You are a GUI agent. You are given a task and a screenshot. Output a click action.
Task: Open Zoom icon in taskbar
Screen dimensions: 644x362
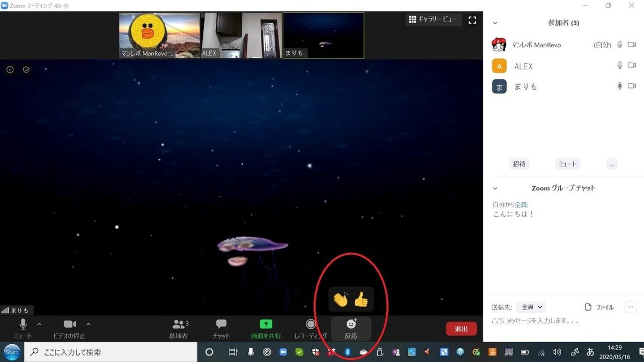(x=283, y=352)
